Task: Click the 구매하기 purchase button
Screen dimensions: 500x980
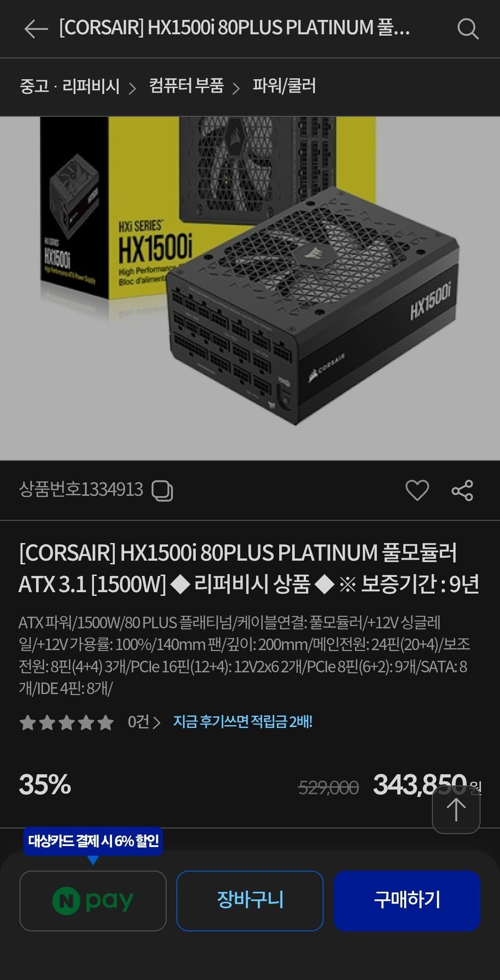Action: tap(407, 901)
